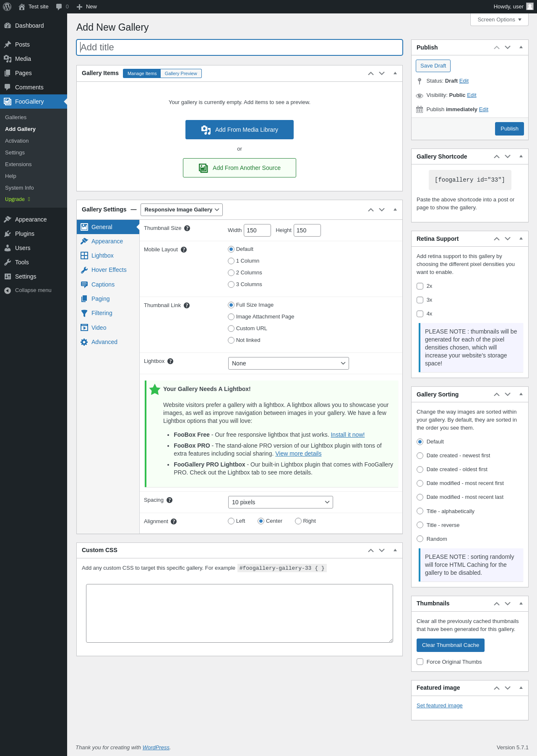Collapse the Publish panel toggle
The width and height of the screenshot is (537, 756).
click(521, 47)
